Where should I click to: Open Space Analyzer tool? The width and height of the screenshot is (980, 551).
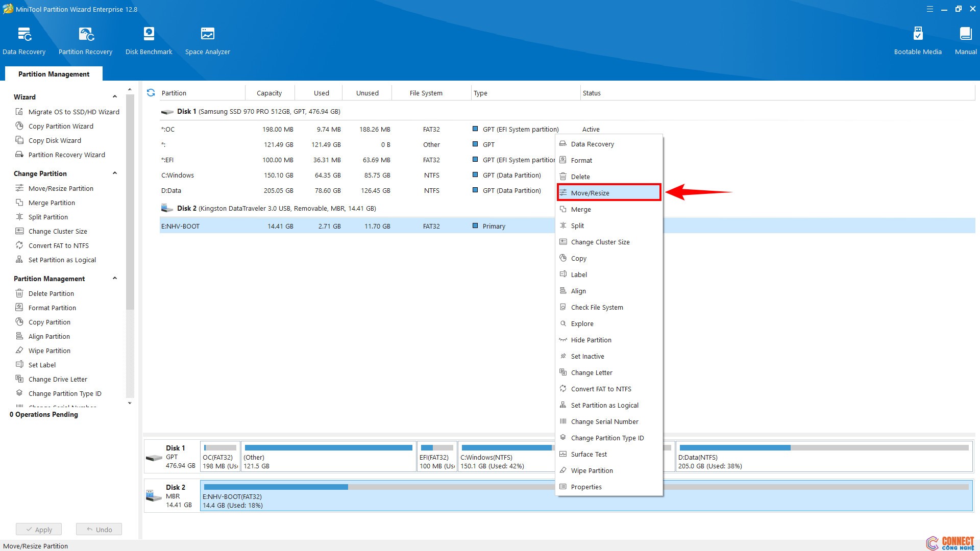pos(207,41)
